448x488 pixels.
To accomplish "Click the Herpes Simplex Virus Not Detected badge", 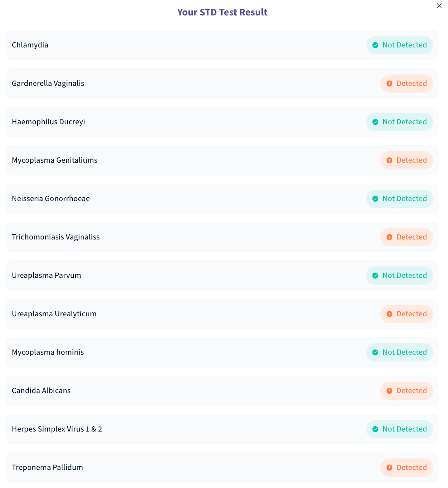I will point(399,429).
